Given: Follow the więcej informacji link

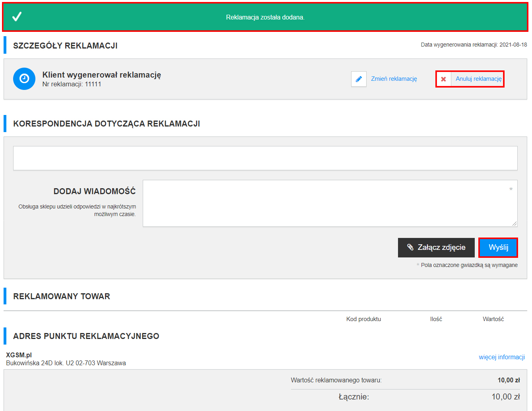Looking at the screenshot, I should click(501, 357).
